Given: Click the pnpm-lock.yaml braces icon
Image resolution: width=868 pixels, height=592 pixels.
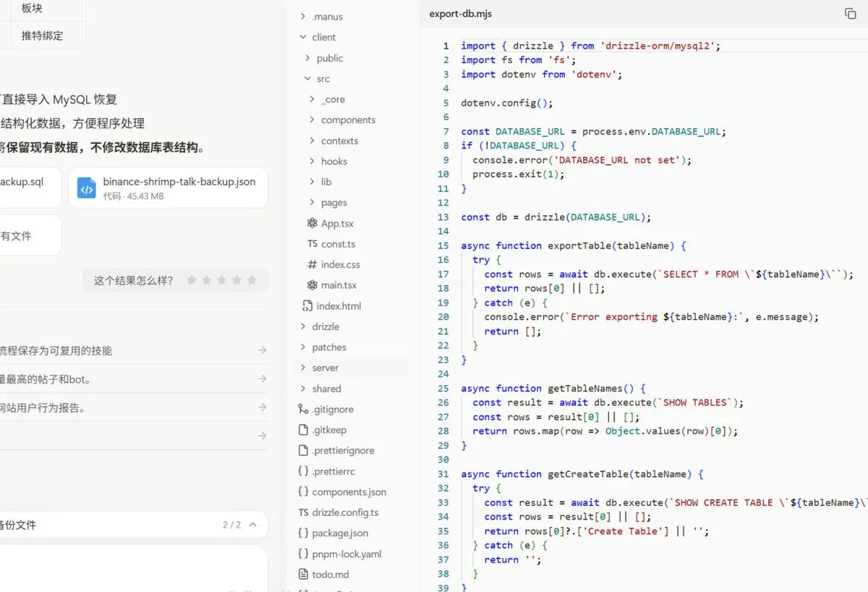Looking at the screenshot, I should [303, 554].
